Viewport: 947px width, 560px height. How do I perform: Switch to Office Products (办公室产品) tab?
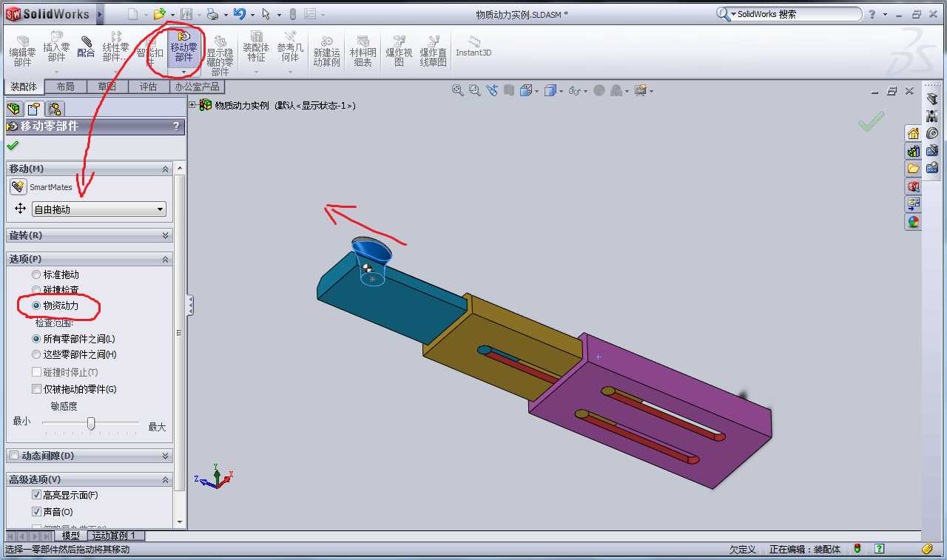(196, 87)
